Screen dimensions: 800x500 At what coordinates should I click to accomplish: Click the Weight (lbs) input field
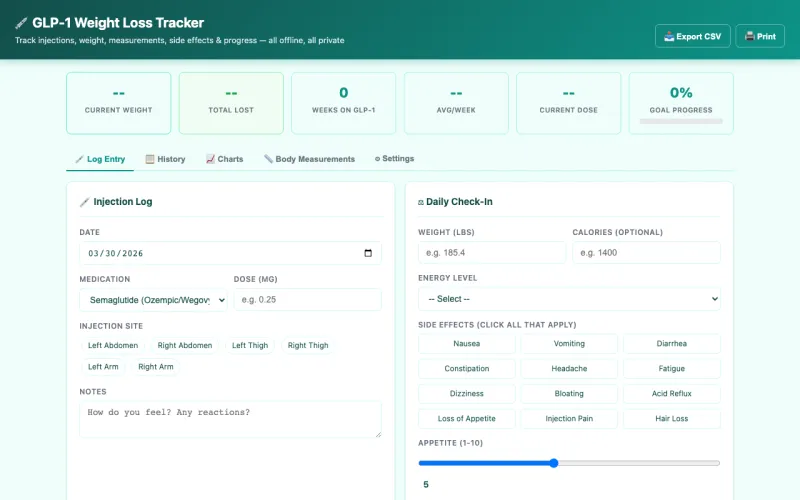tap(491, 253)
